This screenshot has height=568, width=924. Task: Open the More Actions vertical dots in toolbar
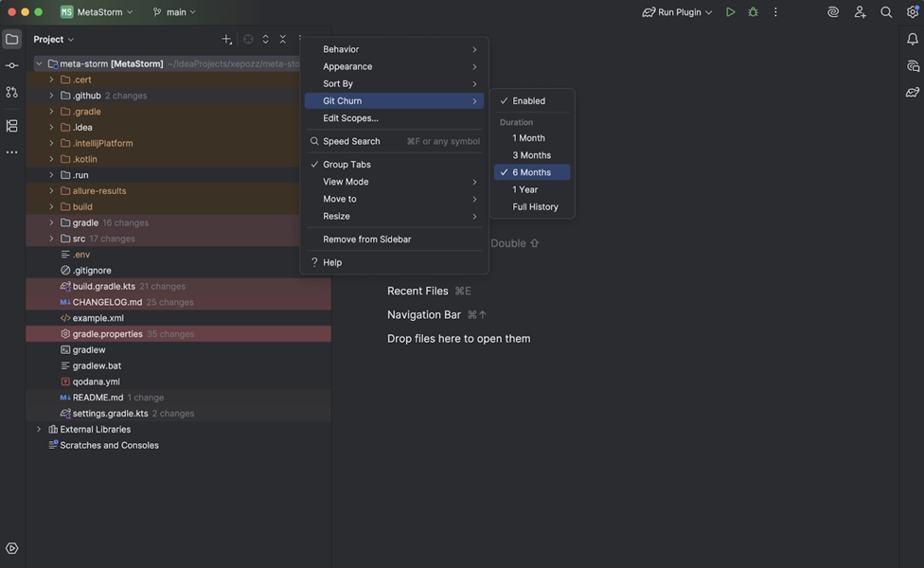click(x=775, y=11)
